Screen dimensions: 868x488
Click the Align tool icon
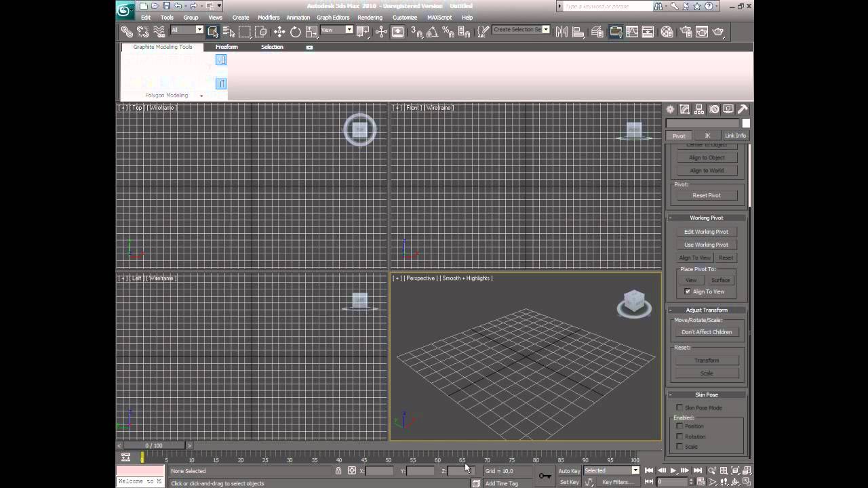tap(578, 31)
